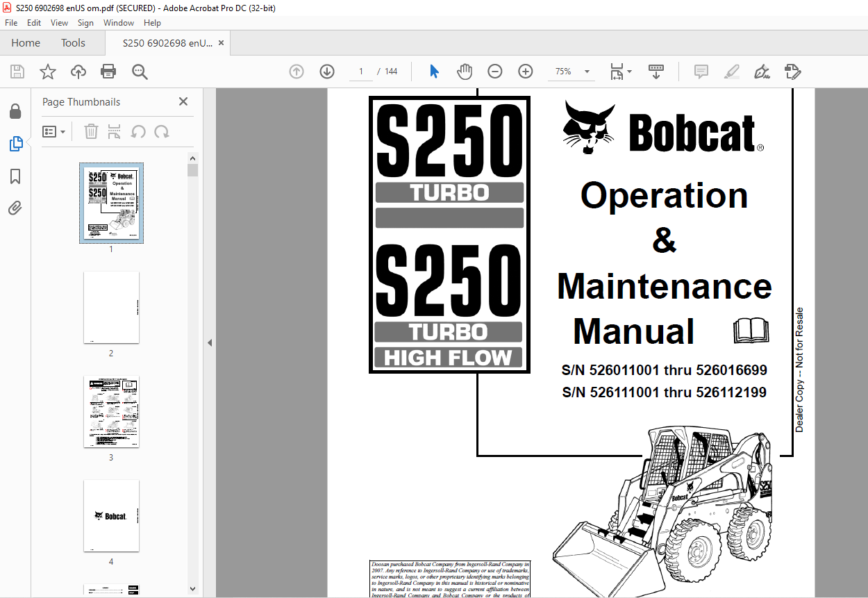Open the thumbnails Options dropdown menu
868x598 pixels.
point(54,131)
